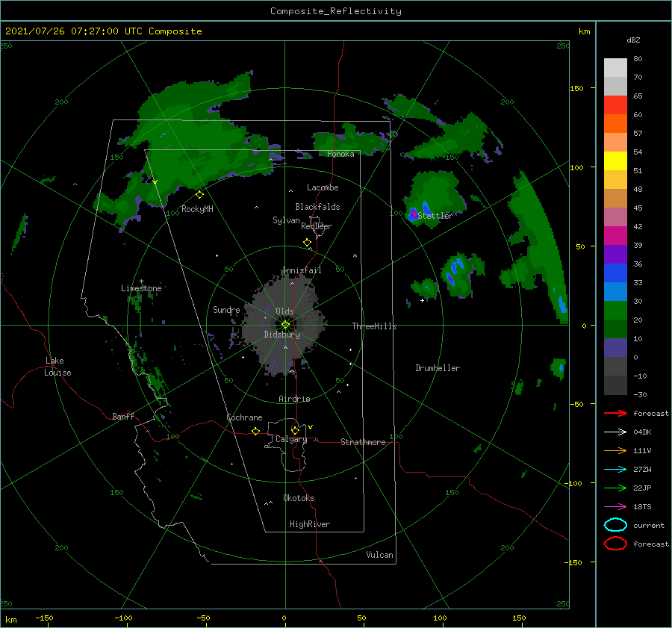The image size is (672, 628).
Task: Select the red 60-65 dBZ color swatch
Action: point(615,105)
